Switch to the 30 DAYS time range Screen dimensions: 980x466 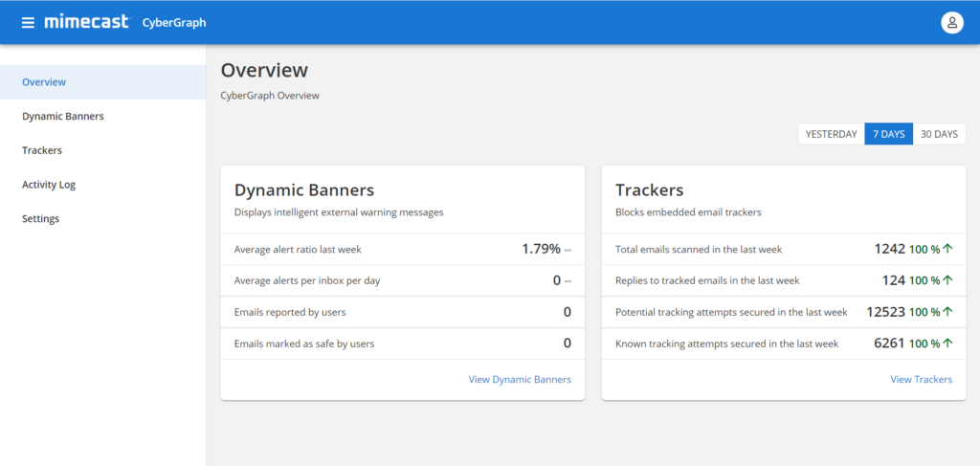[x=939, y=134]
